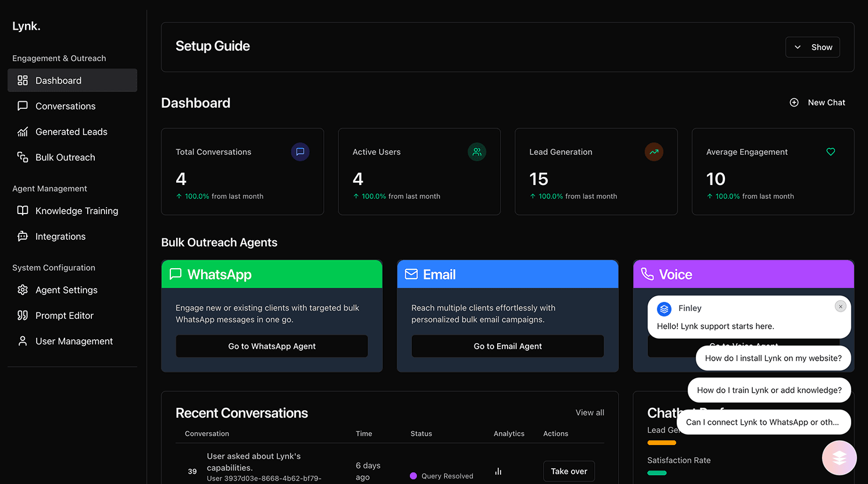This screenshot has width=868, height=484.
Task: Click the Integrations plug icon
Action: coord(23,236)
